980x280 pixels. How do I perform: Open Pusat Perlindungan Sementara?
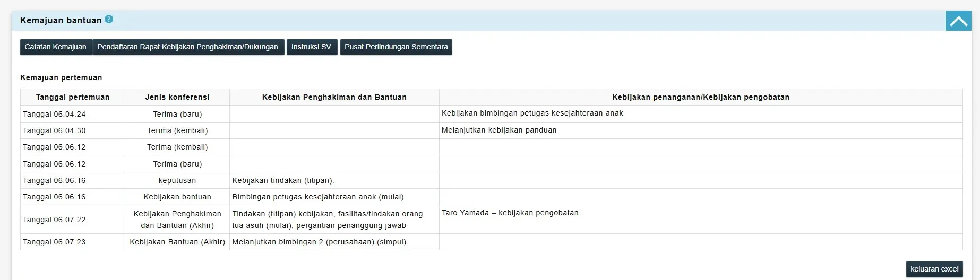click(x=396, y=47)
